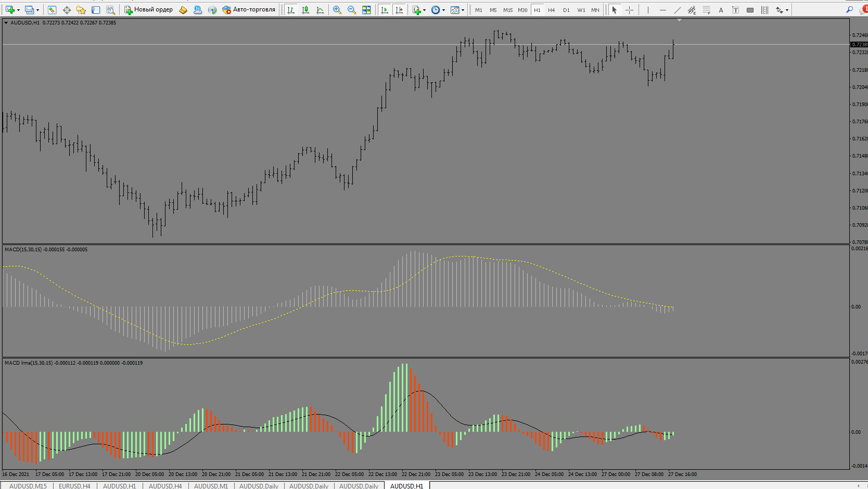Image resolution: width=868 pixels, height=489 pixels.
Task: Set timeframe to W1
Action: tap(581, 10)
